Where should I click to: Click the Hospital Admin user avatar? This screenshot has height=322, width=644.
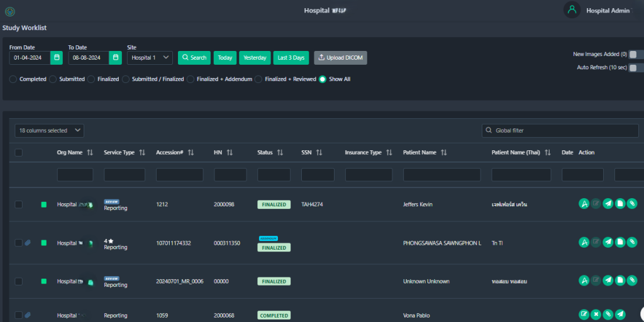coord(572,10)
